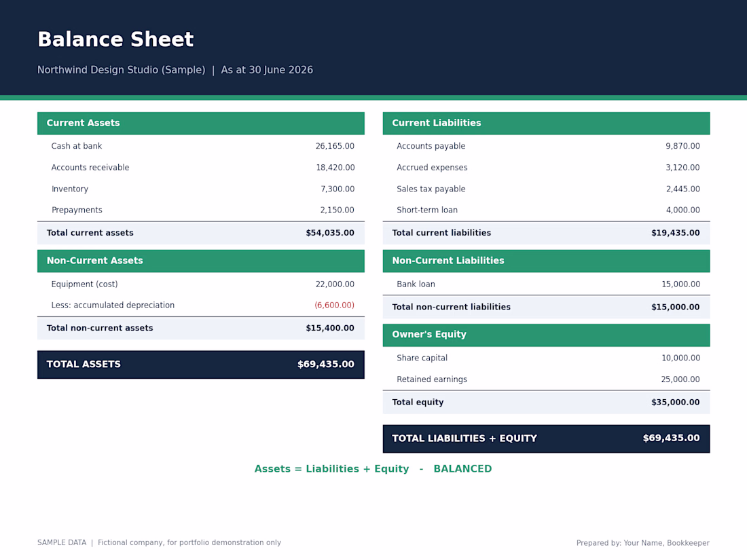Click the "Total non-current liabilities" label
Screen dimensions: 747x560
451,307
